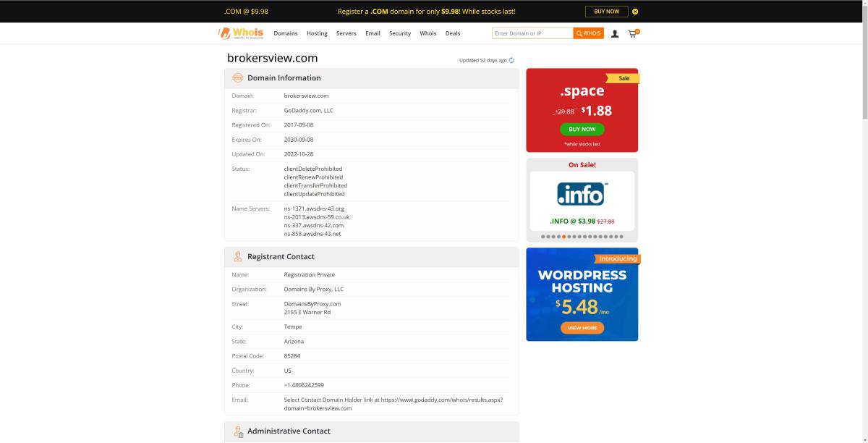
Task: Open the shopping cart icon
Action: pyautogui.click(x=632, y=33)
